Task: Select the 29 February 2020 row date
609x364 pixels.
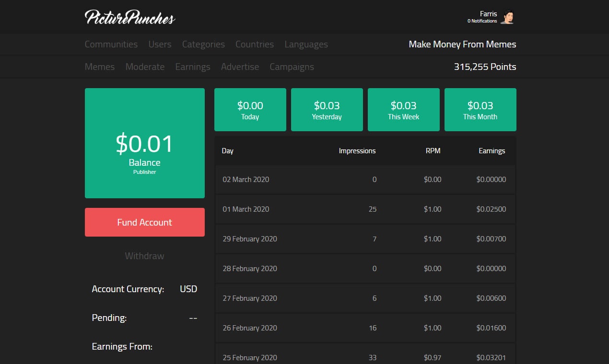Action: [250, 239]
